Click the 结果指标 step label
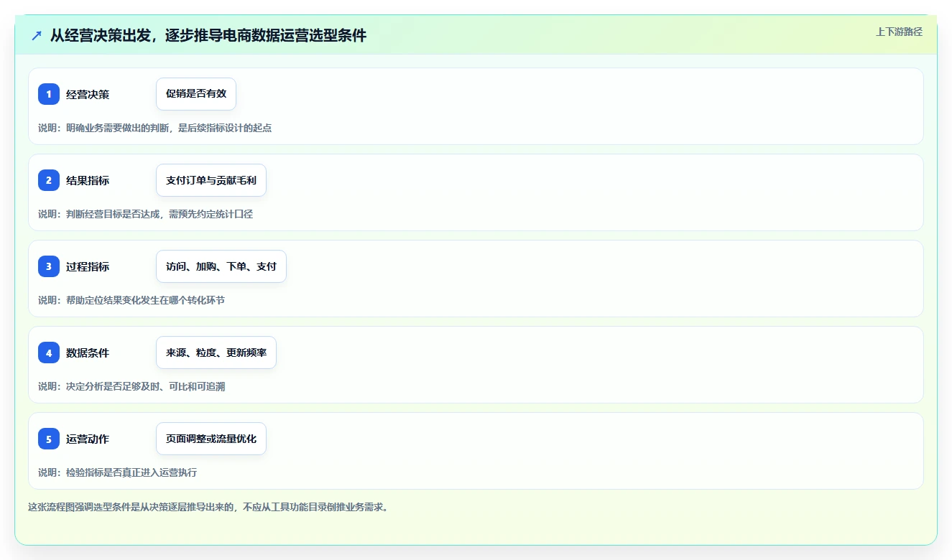The height and width of the screenshot is (560, 952). tap(88, 181)
